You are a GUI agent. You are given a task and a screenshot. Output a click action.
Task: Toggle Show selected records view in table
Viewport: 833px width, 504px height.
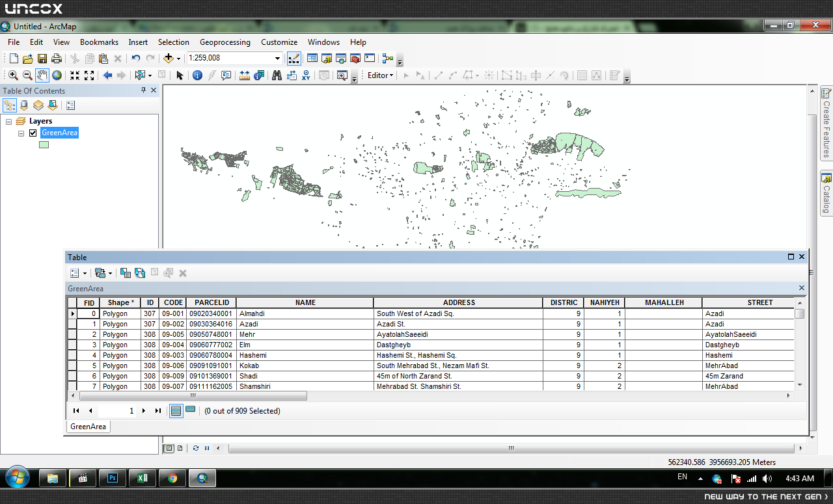190,410
